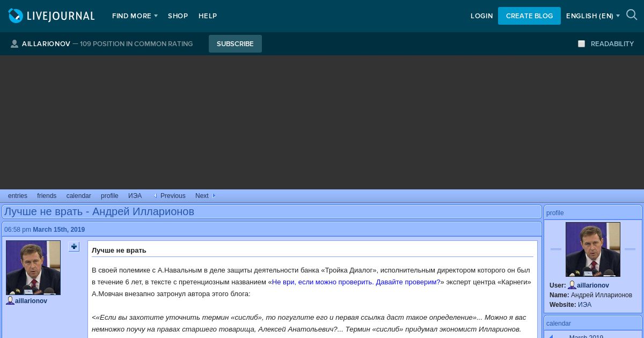
Task: Click the user icon beside AILLARIONOV in header
Action: click(x=14, y=44)
